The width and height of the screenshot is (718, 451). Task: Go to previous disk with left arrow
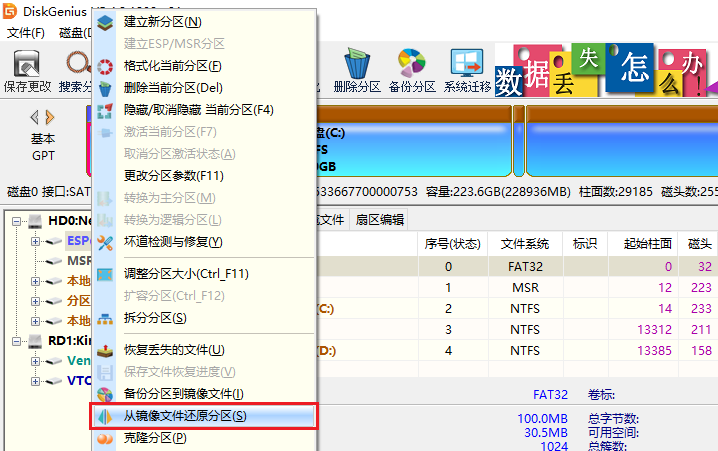34,117
